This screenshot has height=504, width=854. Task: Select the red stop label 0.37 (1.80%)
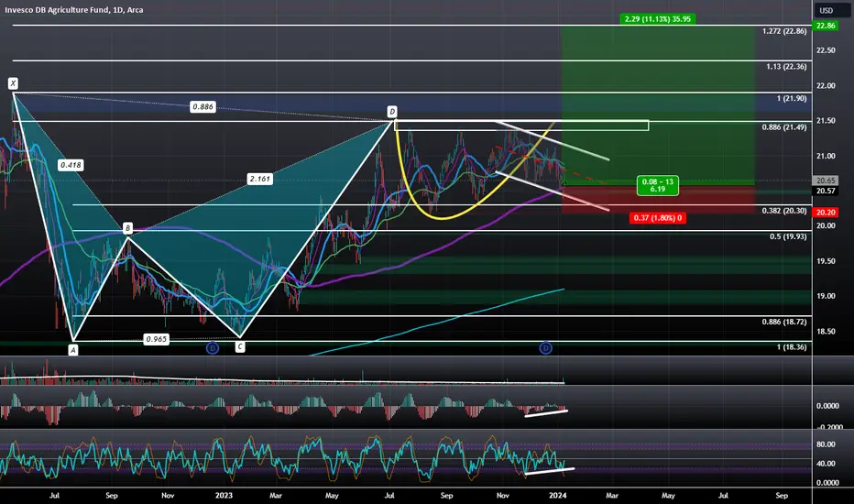tap(657, 218)
